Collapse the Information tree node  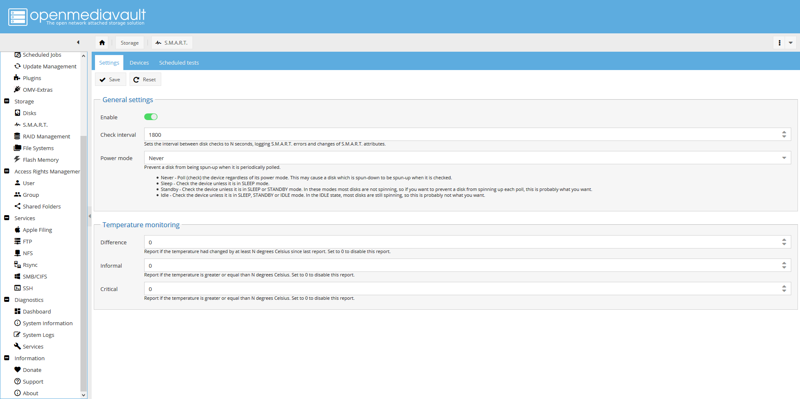click(7, 358)
